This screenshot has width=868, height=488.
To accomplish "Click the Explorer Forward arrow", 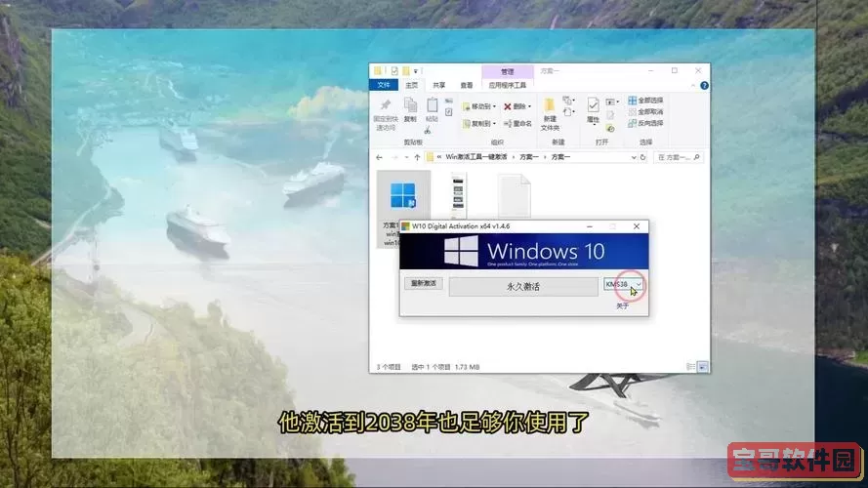I will pyautogui.click(x=394, y=158).
